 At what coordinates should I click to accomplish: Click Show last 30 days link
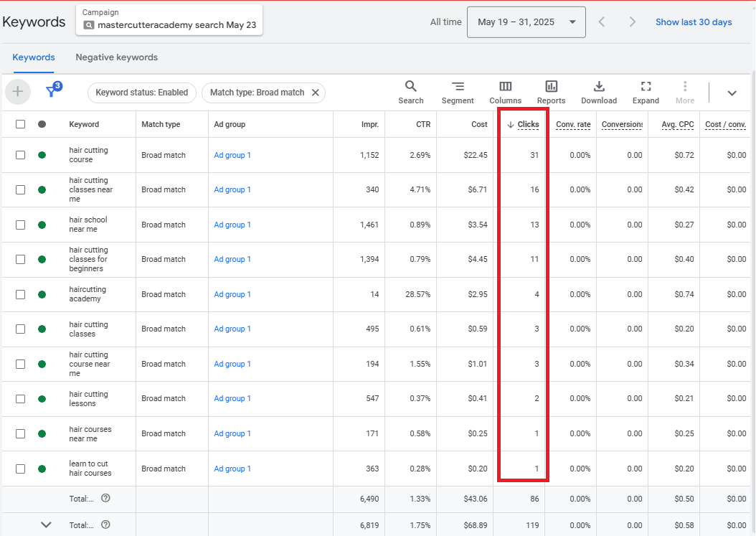pos(694,22)
